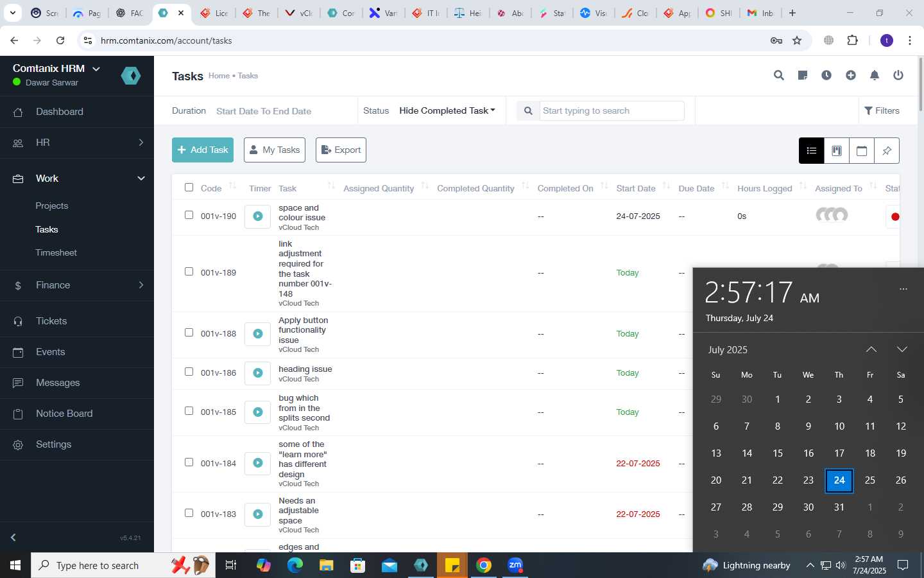Expand the Finance sidebar menu

point(77,285)
